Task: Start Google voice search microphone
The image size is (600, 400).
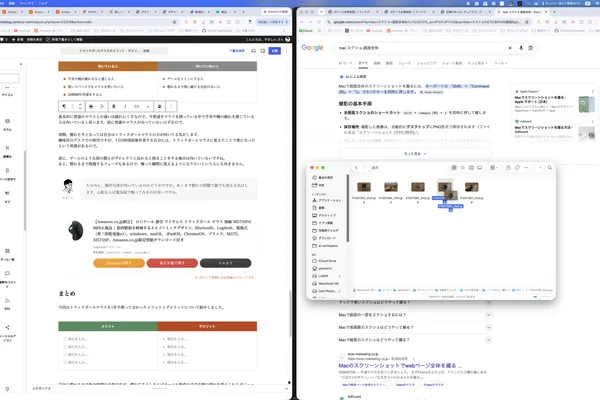Action: click(x=521, y=48)
